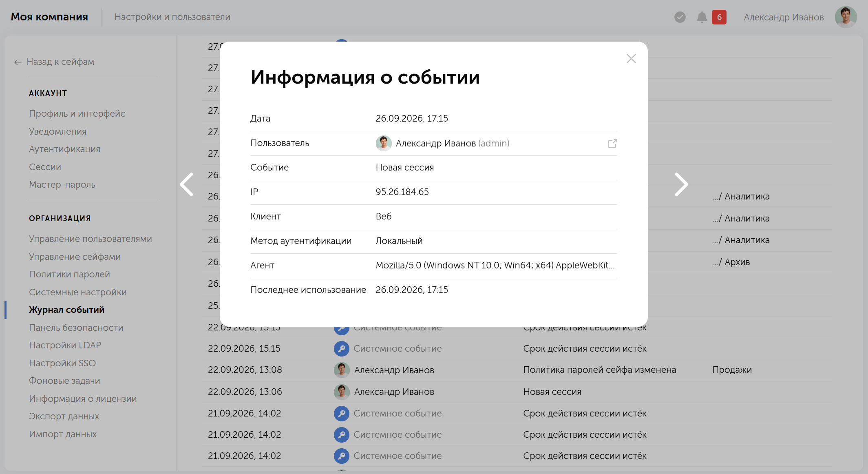Open user profile via external link icon
Image resolution: width=868 pixels, height=474 pixels.
pyautogui.click(x=612, y=144)
